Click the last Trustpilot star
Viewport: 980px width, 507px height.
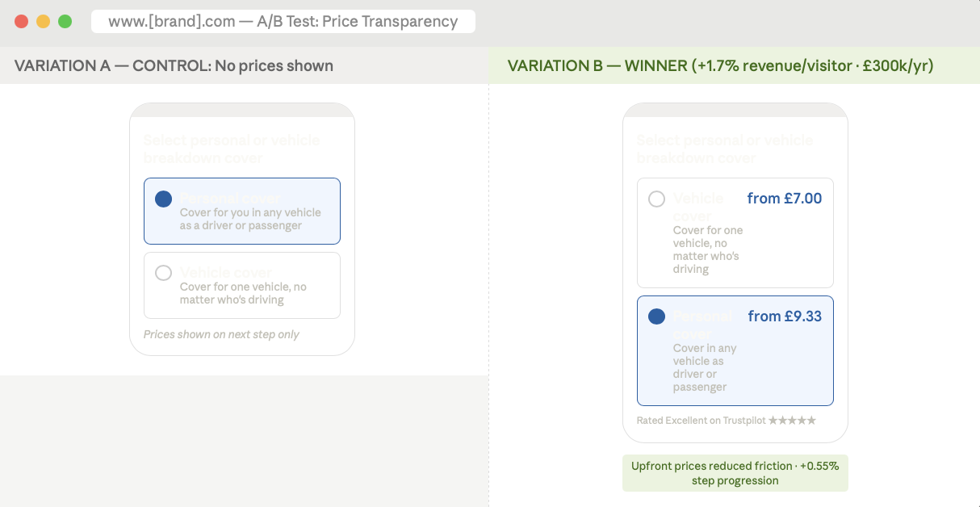[812, 420]
